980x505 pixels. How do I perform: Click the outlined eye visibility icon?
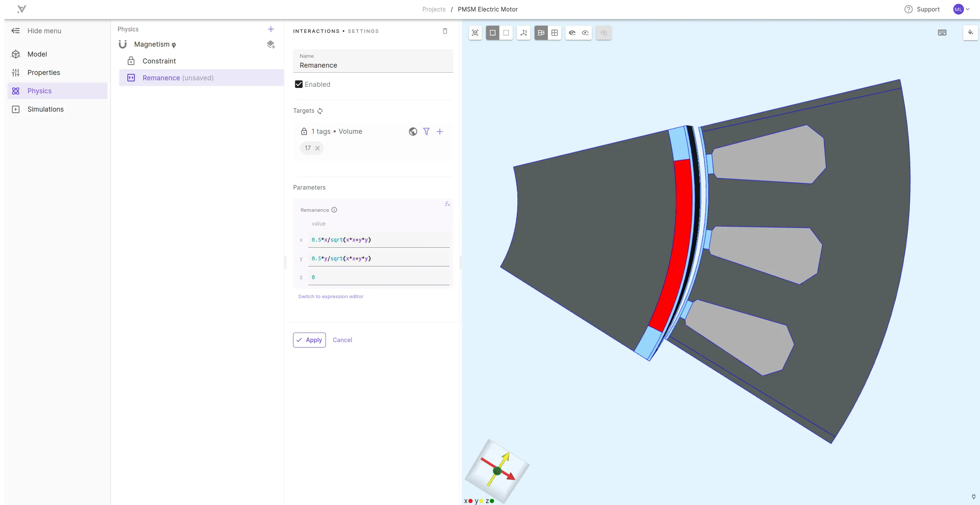click(x=585, y=33)
